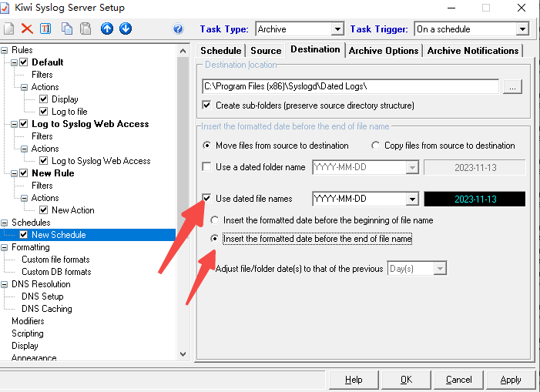540x392 pixels.
Task: Open the Task Type dropdown
Action: 337,29
